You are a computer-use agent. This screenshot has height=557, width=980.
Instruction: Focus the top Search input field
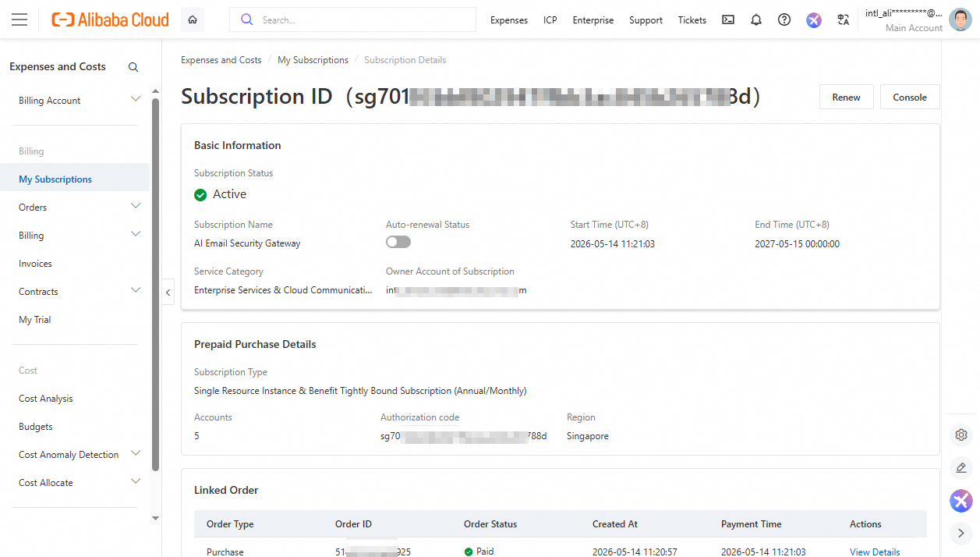(352, 20)
